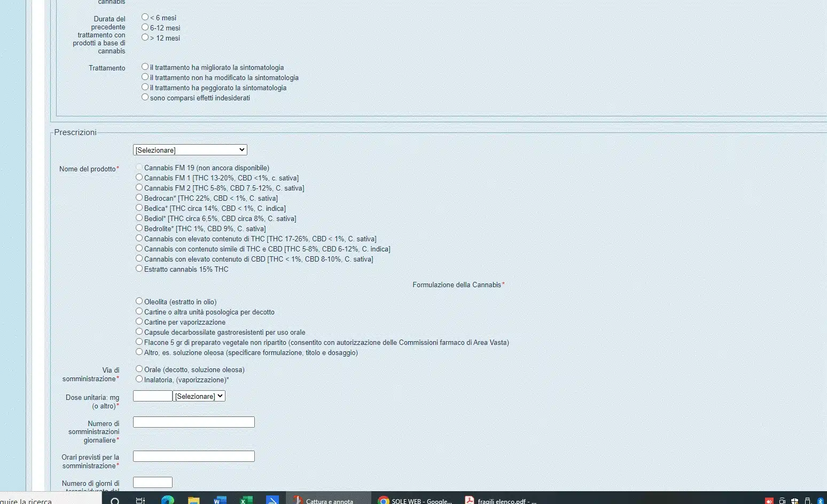Viewport: 827px width, 504px height.
Task: Choose 'il trattamento ha peggiorato la sintomatologia'
Action: pos(145,87)
